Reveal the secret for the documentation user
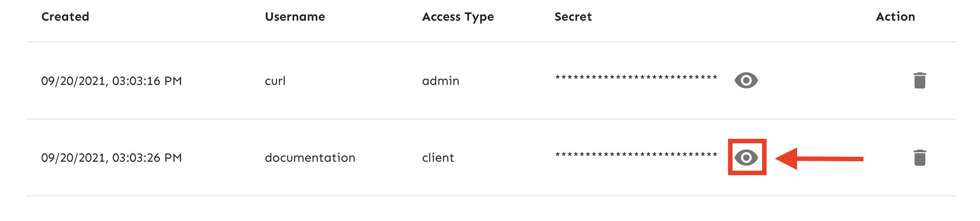Image resolution: width=980 pixels, height=221 pixels. pyautogui.click(x=746, y=157)
